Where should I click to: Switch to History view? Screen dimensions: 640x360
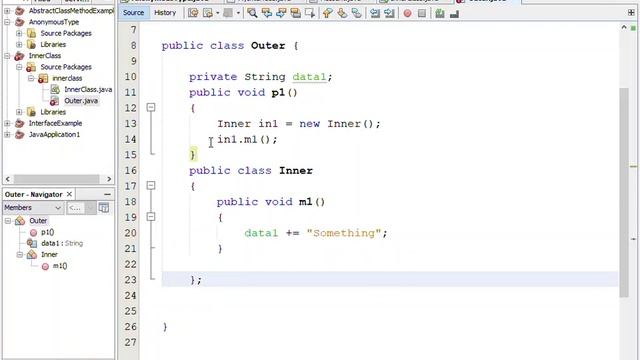(165, 13)
